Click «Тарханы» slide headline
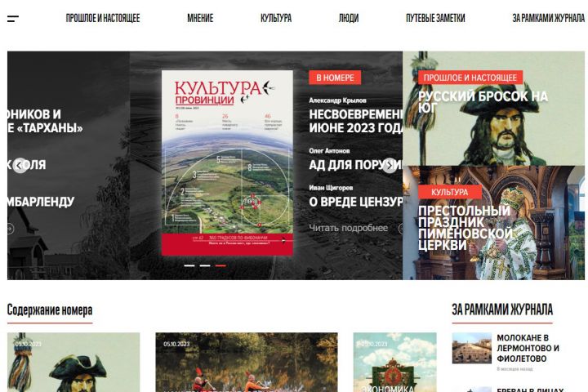The width and height of the screenshot is (588, 392). click(45, 121)
